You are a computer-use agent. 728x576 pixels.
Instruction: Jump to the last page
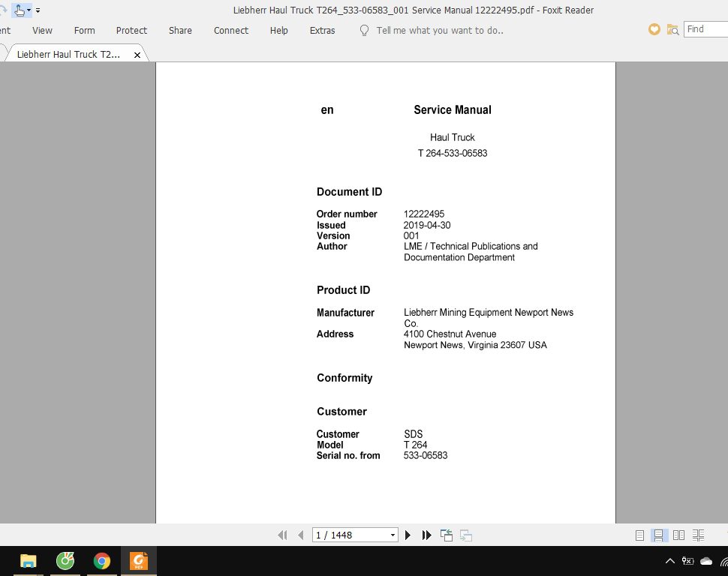point(427,535)
